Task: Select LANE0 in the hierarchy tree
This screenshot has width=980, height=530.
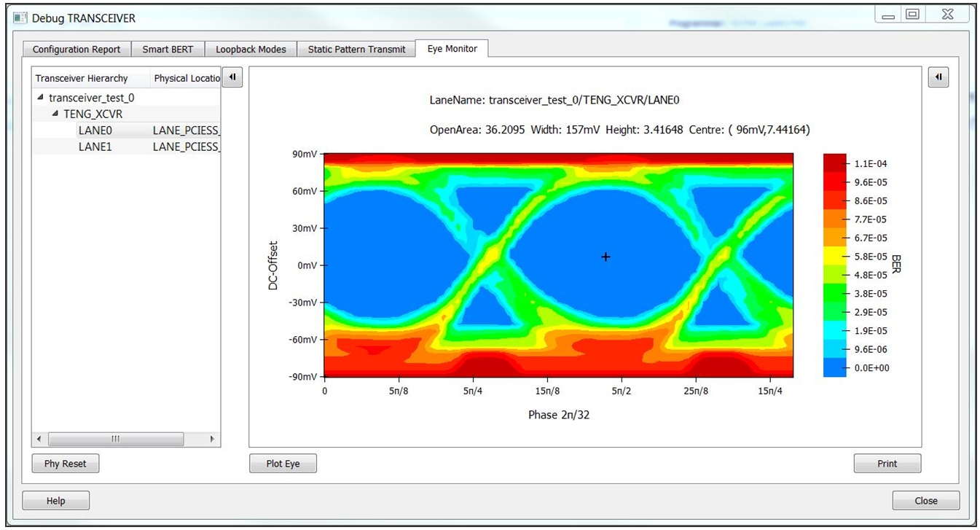Action: tap(95, 130)
